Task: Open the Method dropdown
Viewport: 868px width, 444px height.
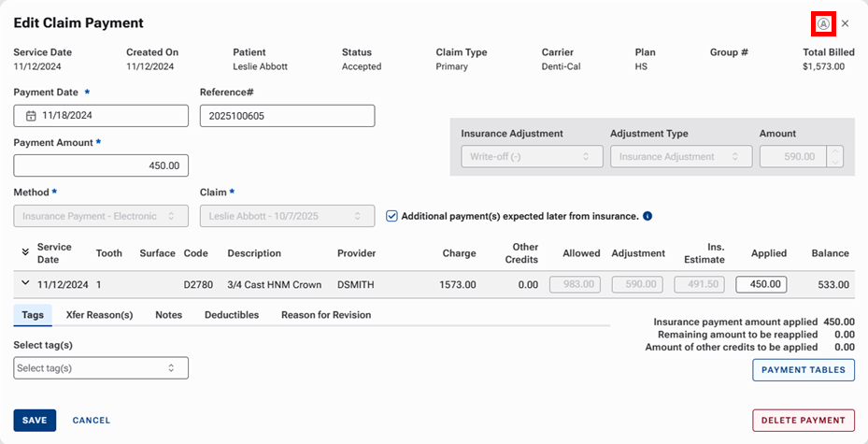Action: pyautogui.click(x=101, y=216)
